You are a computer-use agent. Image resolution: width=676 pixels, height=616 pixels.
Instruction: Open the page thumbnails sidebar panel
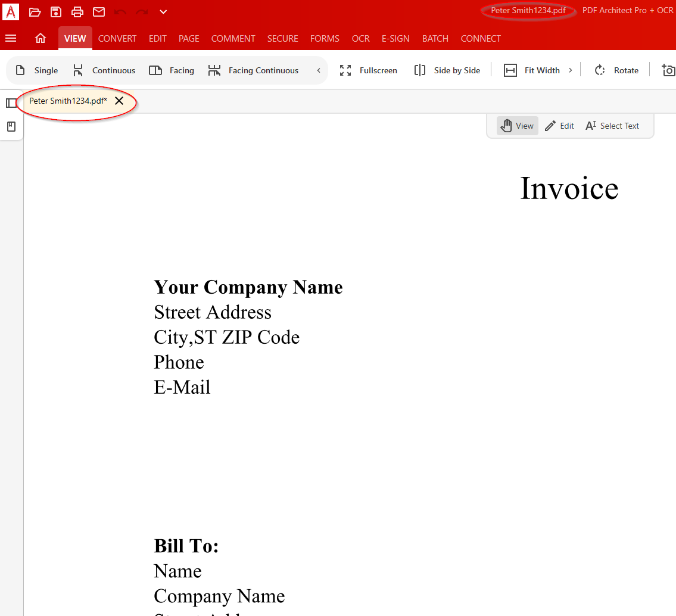(11, 102)
